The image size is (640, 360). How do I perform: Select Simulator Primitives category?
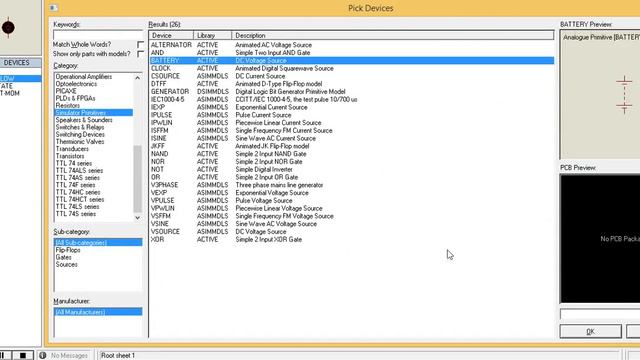pos(93,113)
